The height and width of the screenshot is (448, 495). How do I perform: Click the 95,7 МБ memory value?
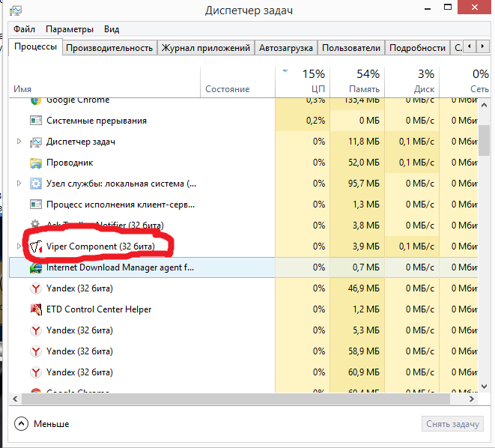[364, 184]
